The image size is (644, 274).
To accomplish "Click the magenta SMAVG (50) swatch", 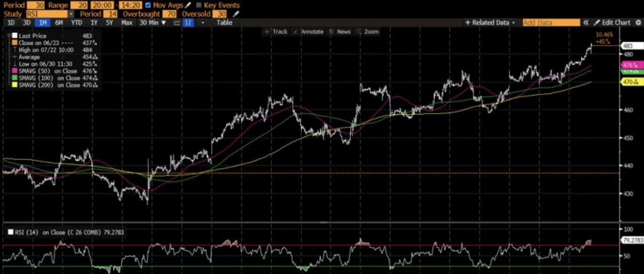I will pos(15,71).
